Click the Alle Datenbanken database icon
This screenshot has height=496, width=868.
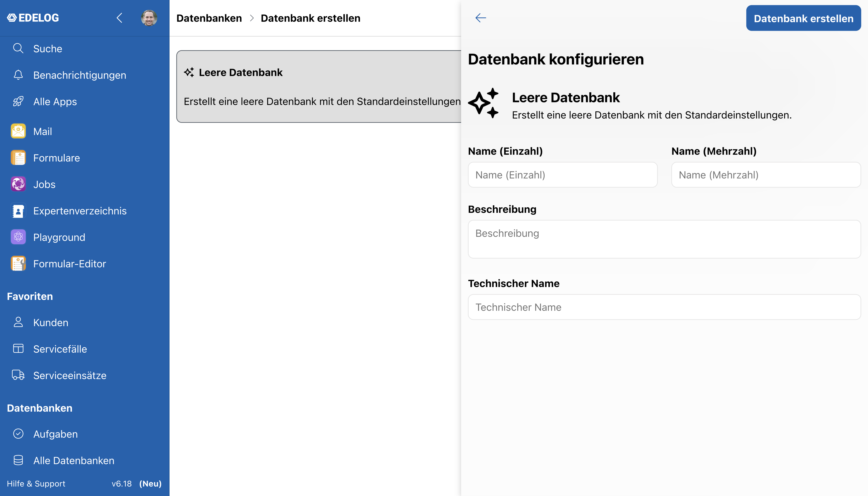pos(18,460)
